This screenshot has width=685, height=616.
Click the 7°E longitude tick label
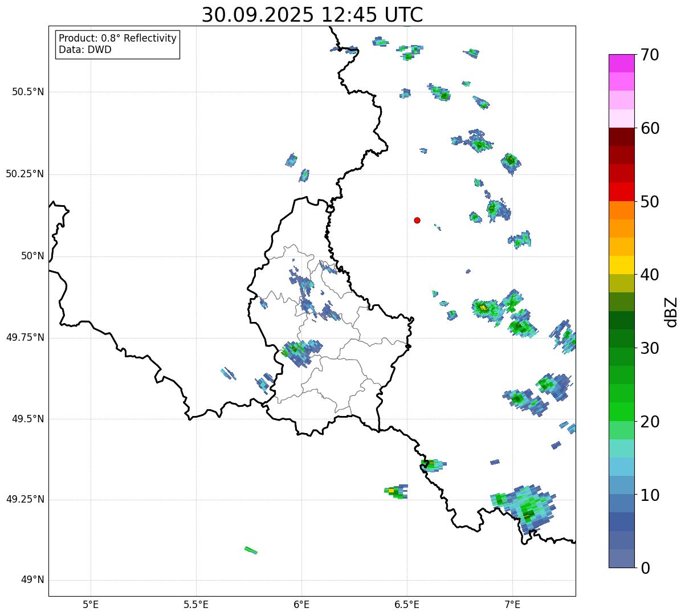pyautogui.click(x=512, y=603)
